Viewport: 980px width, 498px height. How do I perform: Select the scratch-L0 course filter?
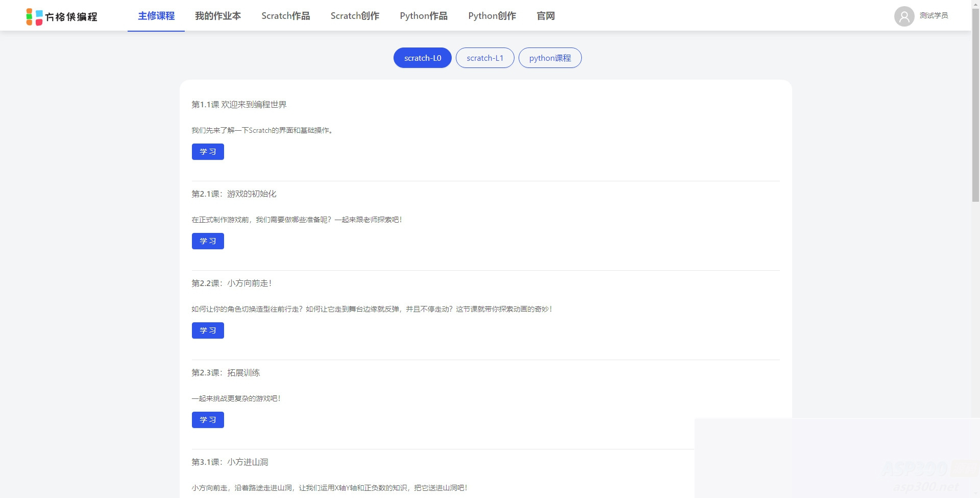(x=422, y=58)
